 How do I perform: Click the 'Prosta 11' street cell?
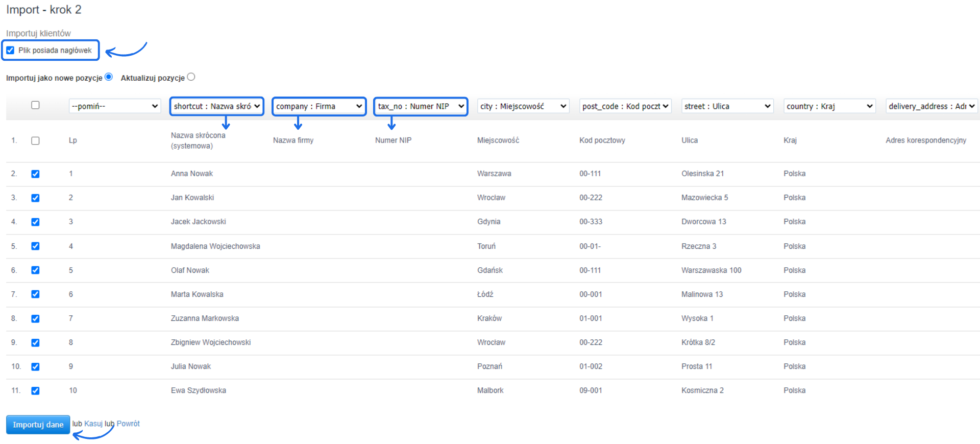point(697,366)
